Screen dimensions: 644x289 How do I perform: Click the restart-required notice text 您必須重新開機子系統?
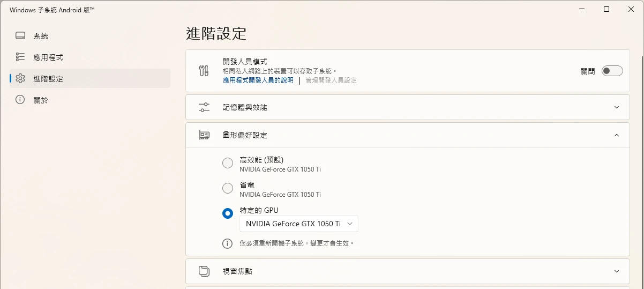tap(297, 243)
